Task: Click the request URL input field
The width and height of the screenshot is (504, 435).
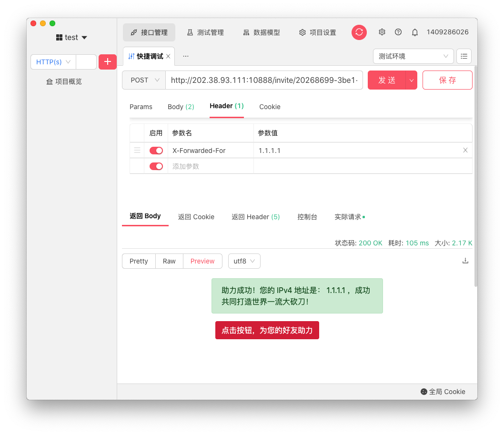Action: [x=264, y=80]
